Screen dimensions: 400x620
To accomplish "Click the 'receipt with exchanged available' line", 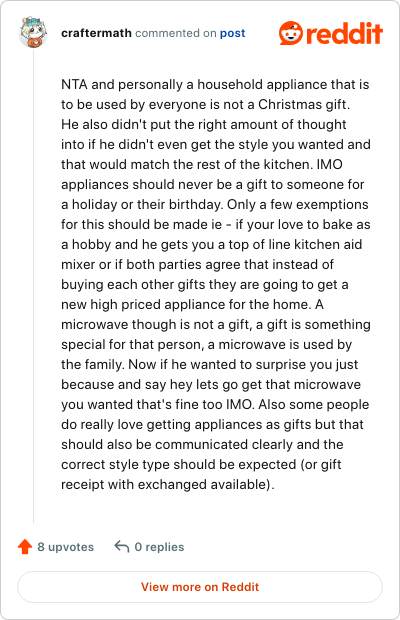I will pyautogui.click(x=168, y=484).
